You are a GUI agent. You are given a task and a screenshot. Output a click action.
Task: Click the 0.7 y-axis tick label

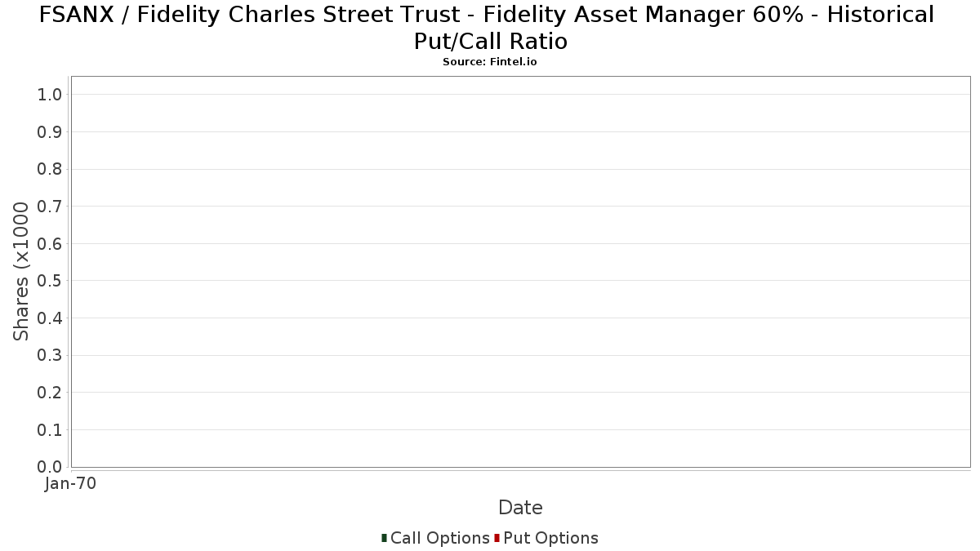coord(50,207)
